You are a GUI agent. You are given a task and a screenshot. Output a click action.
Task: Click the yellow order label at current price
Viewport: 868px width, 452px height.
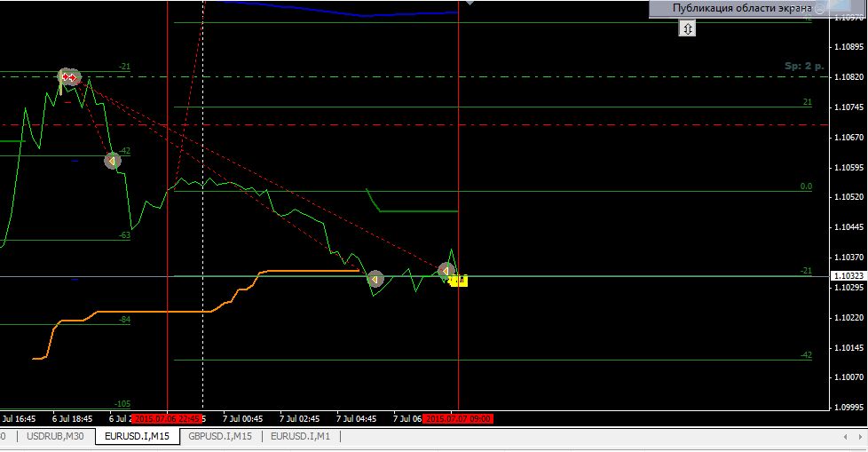[x=458, y=281]
